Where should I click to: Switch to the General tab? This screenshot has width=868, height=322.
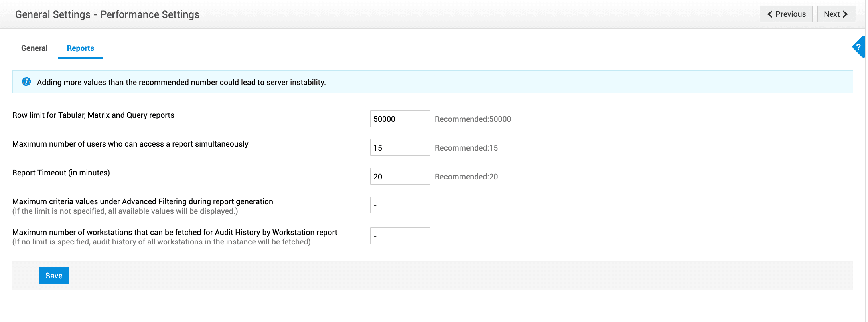34,48
